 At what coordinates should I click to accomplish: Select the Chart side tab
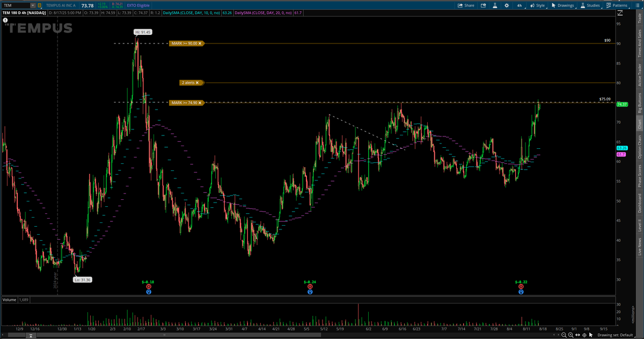pos(639,124)
